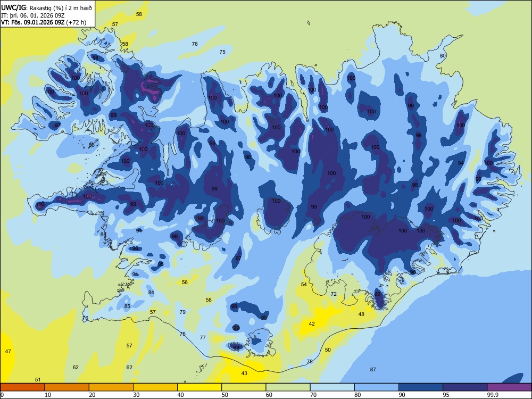Click the humidity value "87" over the sea

coord(373,369)
